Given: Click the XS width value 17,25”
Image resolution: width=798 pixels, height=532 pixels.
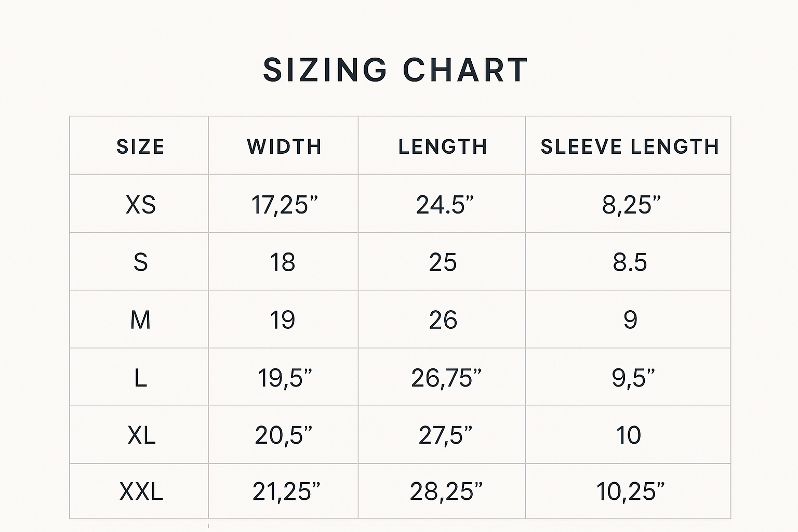Looking at the screenshot, I should point(284,205).
